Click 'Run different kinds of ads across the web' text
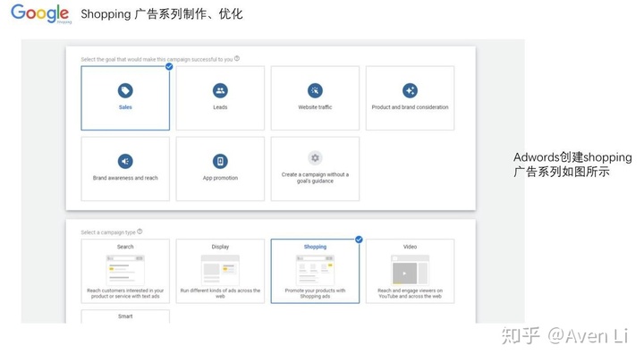The height and width of the screenshot is (362, 644). tap(220, 293)
